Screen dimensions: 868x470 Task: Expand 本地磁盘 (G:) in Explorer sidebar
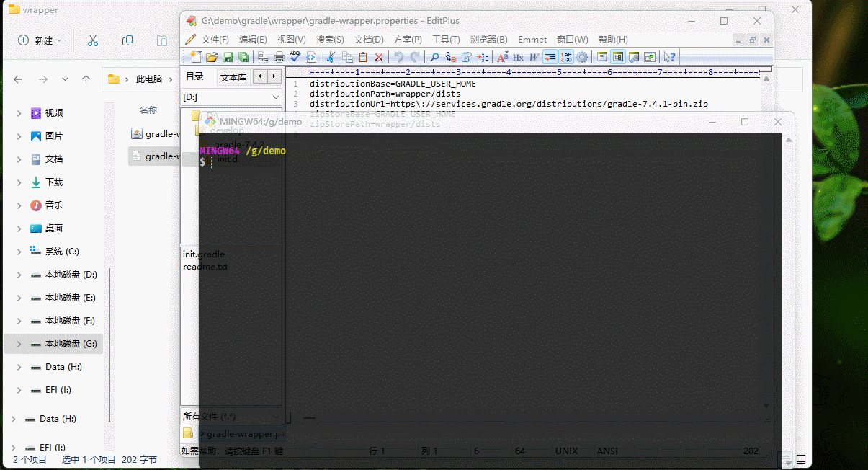[x=19, y=344]
